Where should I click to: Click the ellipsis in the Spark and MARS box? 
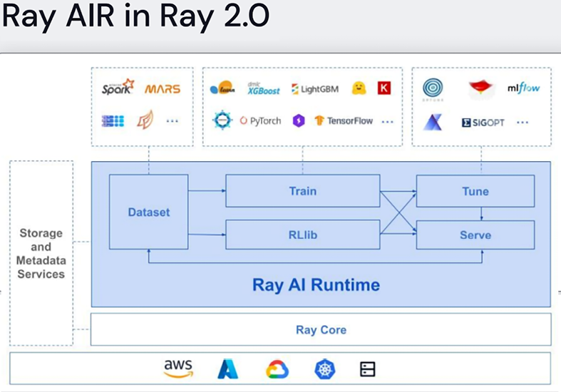[172, 121]
